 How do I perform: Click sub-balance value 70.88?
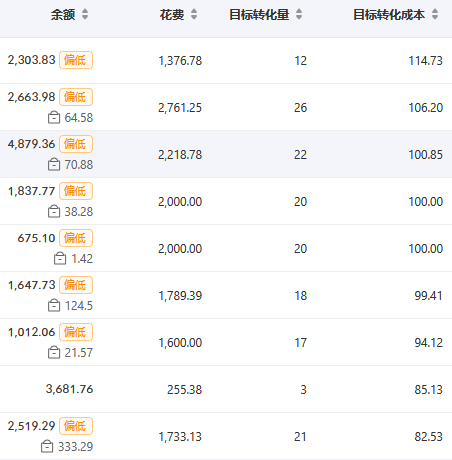click(79, 165)
